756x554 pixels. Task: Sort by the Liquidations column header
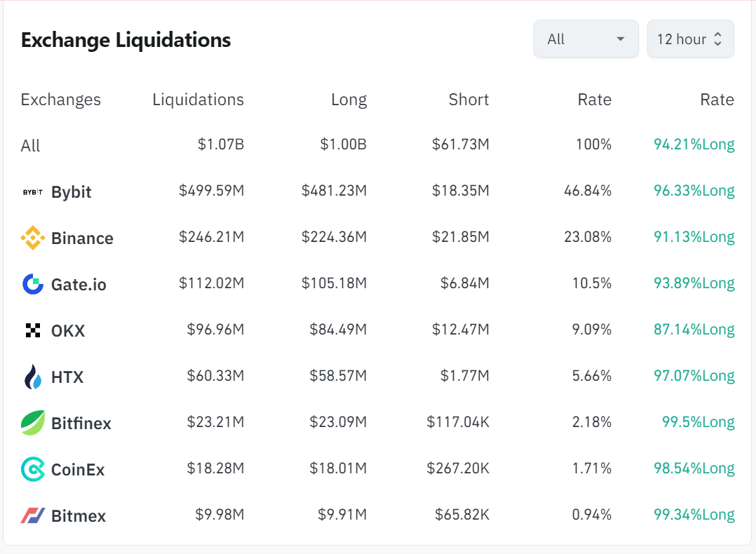tap(198, 100)
